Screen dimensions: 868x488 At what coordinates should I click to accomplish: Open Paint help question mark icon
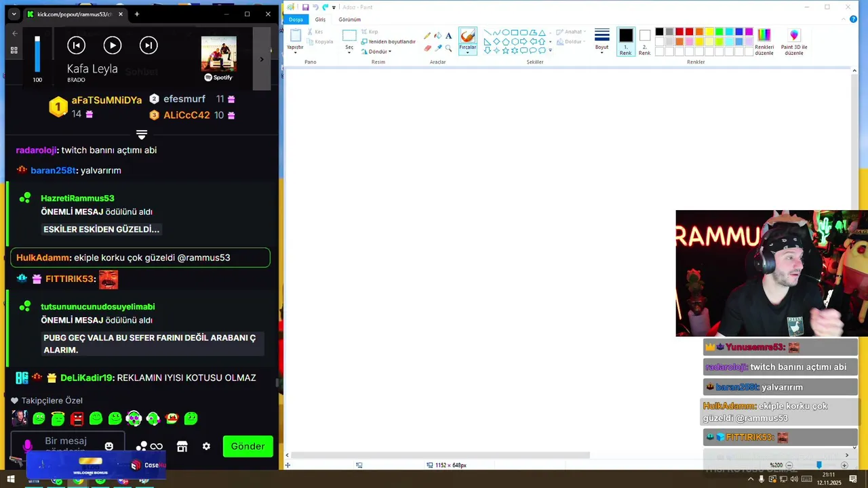(x=853, y=19)
